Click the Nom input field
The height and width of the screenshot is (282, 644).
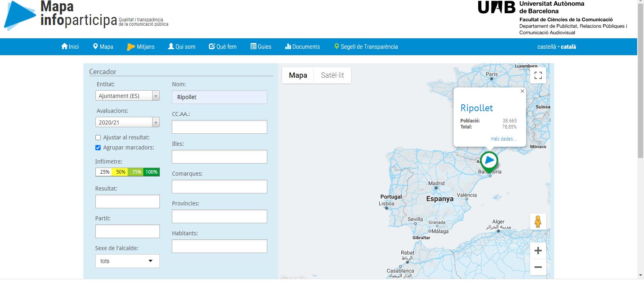coord(219,97)
